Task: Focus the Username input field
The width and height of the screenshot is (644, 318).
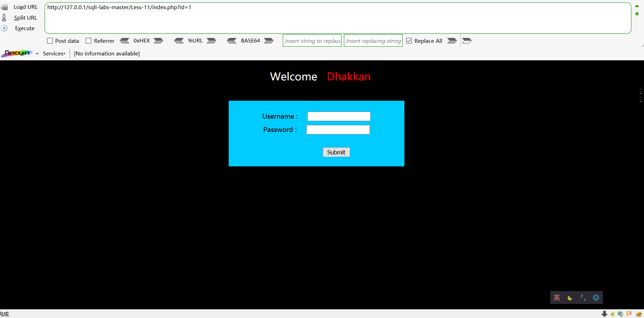Action: pos(339,116)
